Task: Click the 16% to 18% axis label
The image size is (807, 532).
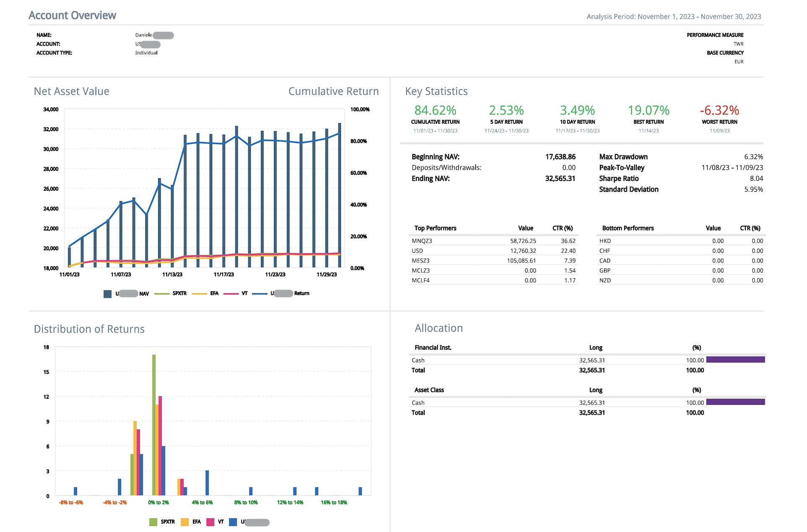Action: coord(334,503)
